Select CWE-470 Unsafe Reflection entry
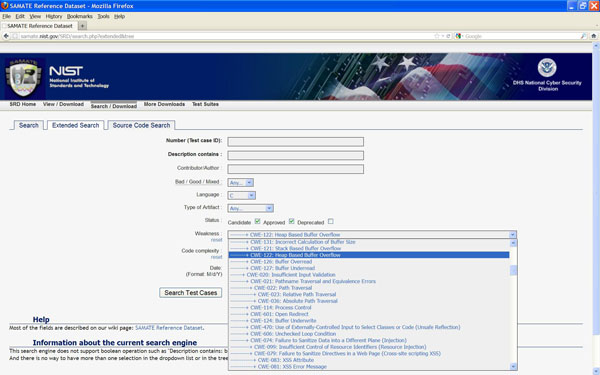 tap(369, 327)
